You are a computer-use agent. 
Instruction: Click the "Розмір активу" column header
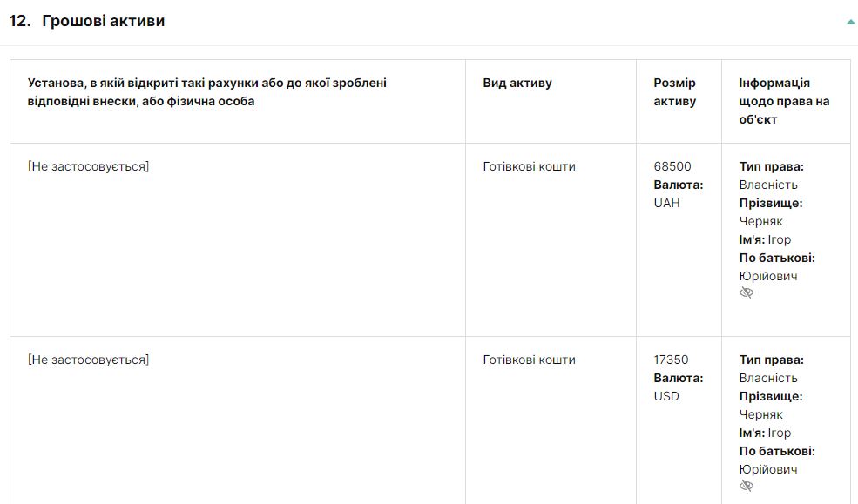click(x=675, y=92)
